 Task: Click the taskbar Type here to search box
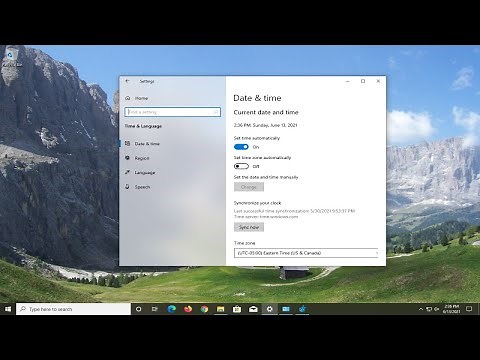[73, 309]
